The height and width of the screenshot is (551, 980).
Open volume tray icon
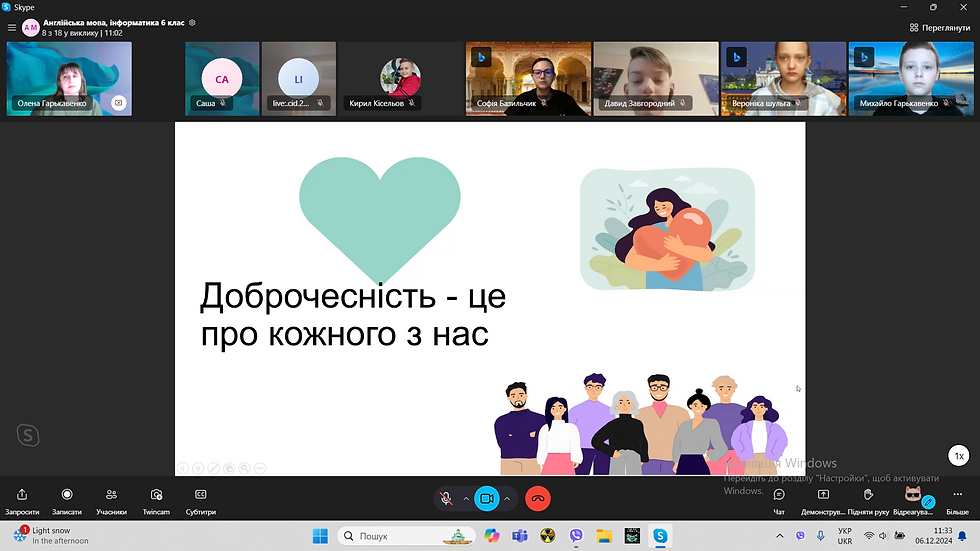pyautogui.click(x=883, y=536)
